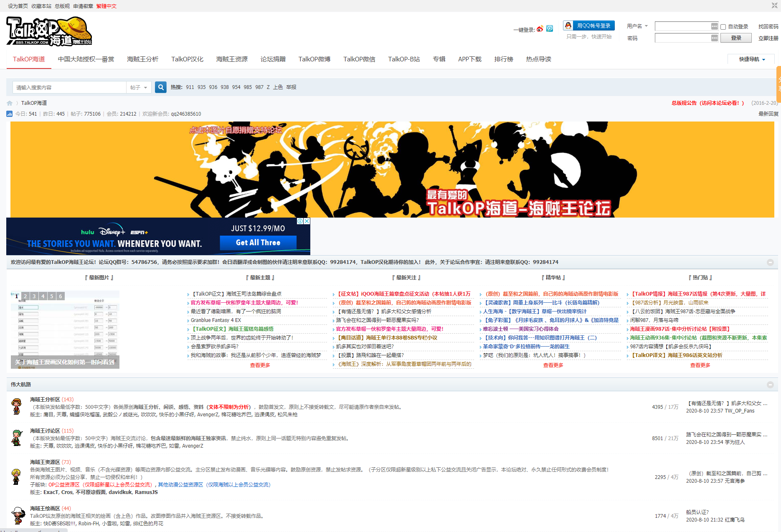Click the home icon in the breadcrumb

click(x=10, y=103)
